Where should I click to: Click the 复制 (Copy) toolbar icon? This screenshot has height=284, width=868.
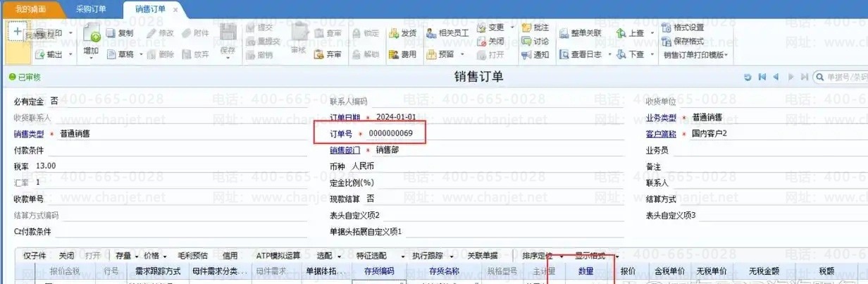111,33
